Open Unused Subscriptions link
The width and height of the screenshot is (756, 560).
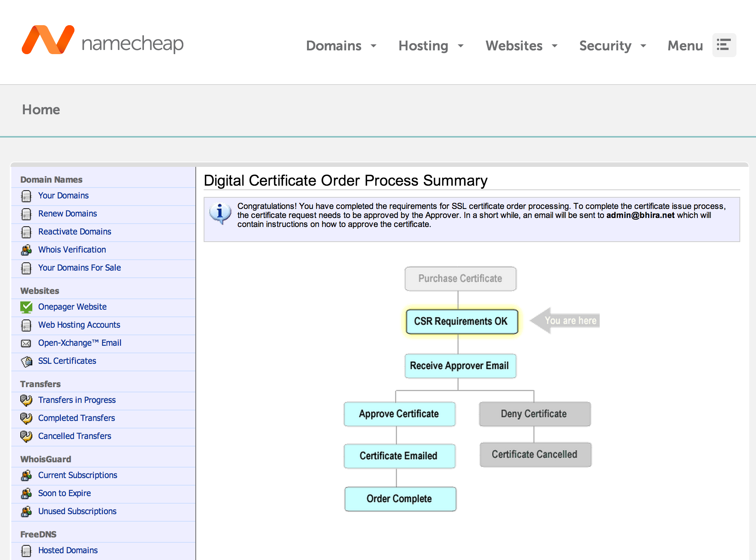pyautogui.click(x=77, y=511)
